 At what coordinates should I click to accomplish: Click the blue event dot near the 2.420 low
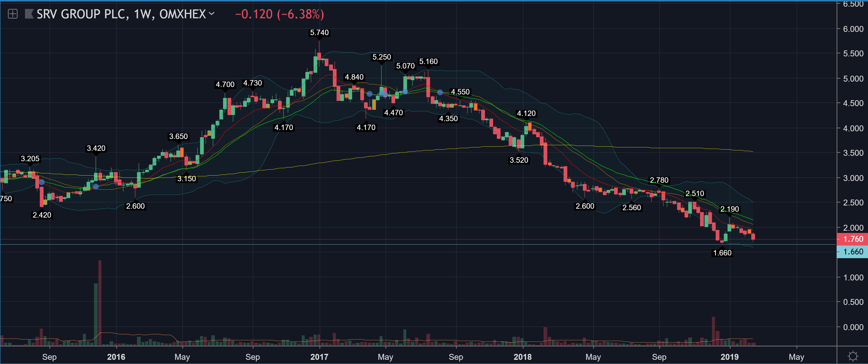42,182
